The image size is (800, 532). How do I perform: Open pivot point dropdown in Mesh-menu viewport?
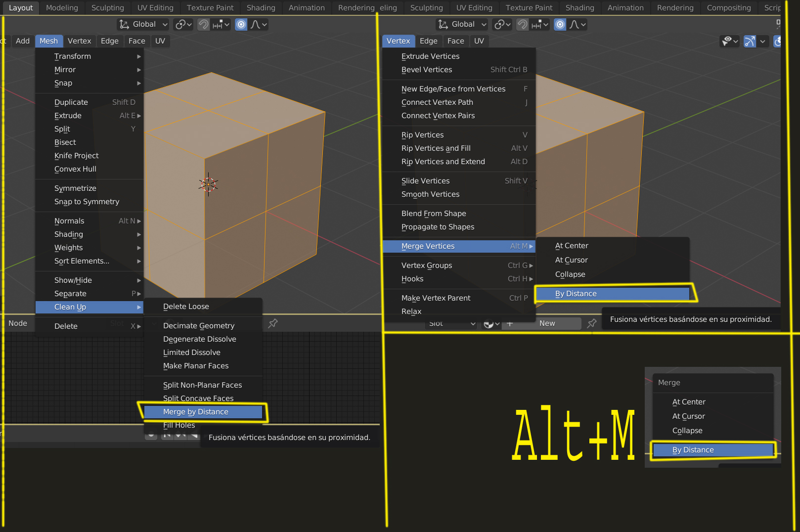click(183, 24)
